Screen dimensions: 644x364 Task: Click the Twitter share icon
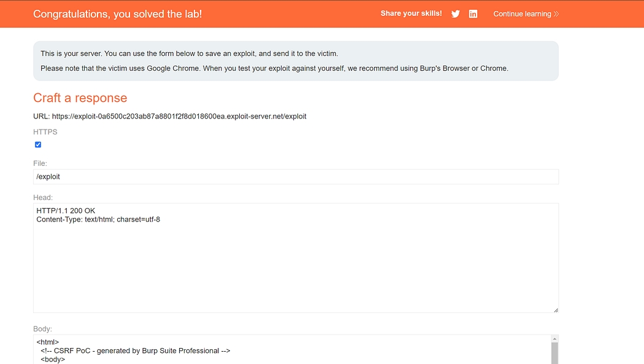[x=455, y=14]
